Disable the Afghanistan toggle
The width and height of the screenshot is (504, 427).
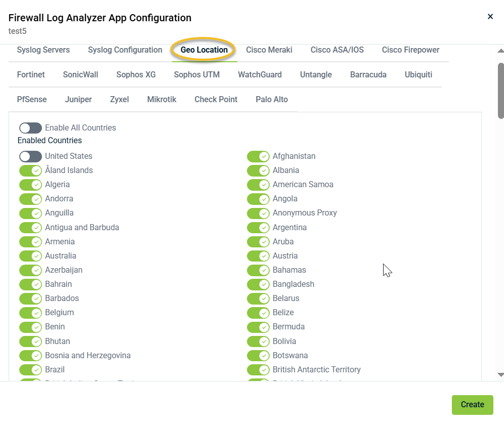(258, 156)
